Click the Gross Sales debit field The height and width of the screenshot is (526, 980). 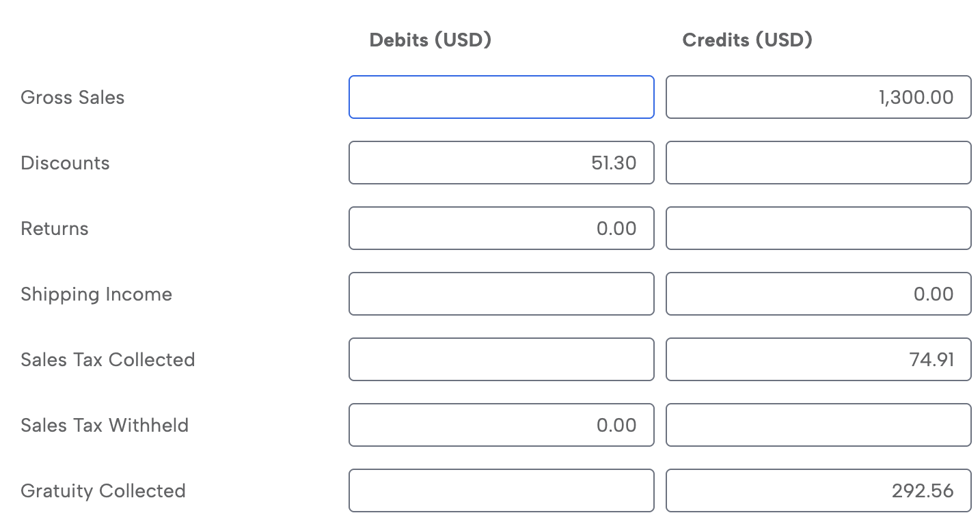point(501,97)
